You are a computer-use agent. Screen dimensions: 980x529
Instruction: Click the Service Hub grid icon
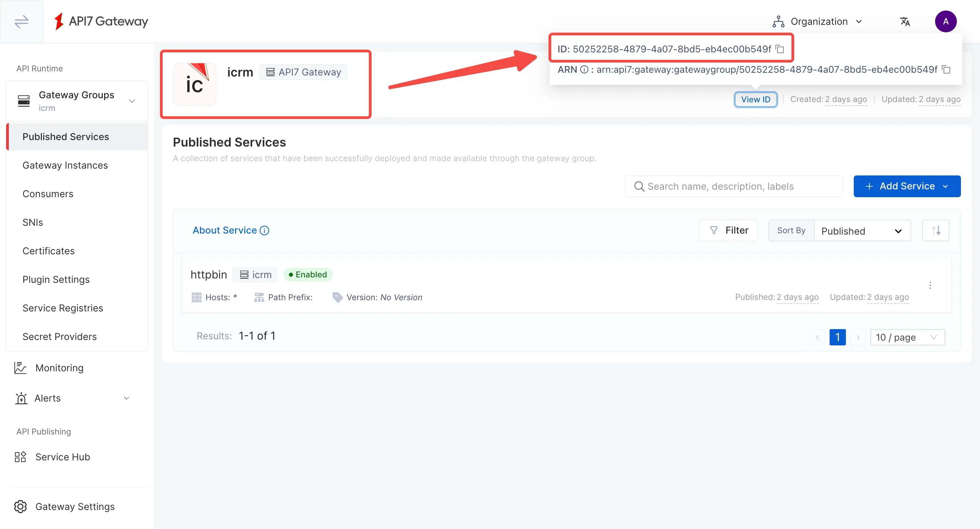(20, 457)
